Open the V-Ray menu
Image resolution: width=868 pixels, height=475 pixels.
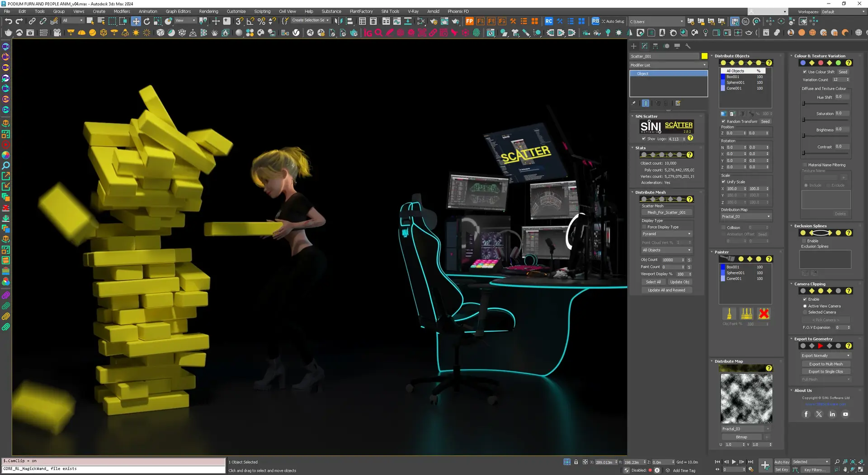pos(413,11)
